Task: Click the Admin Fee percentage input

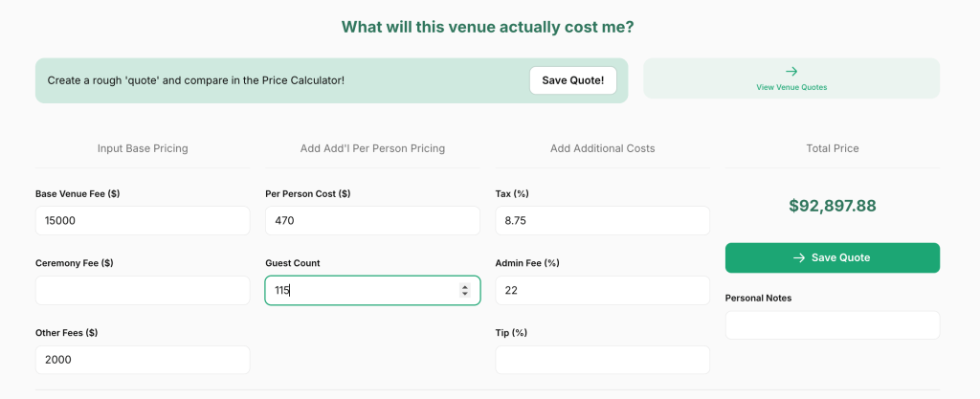Action: tap(602, 290)
